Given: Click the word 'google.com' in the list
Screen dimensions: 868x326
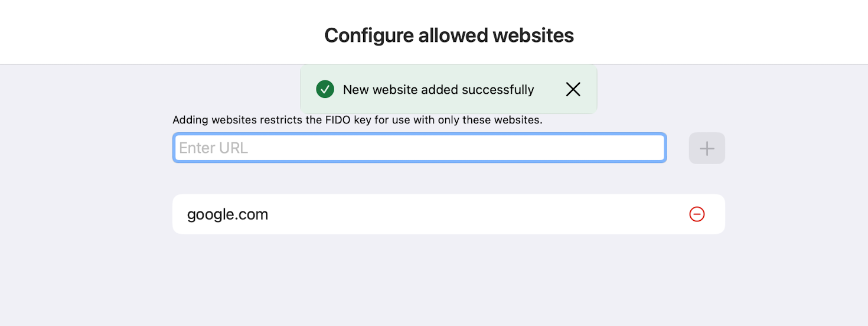Looking at the screenshot, I should pos(227,214).
